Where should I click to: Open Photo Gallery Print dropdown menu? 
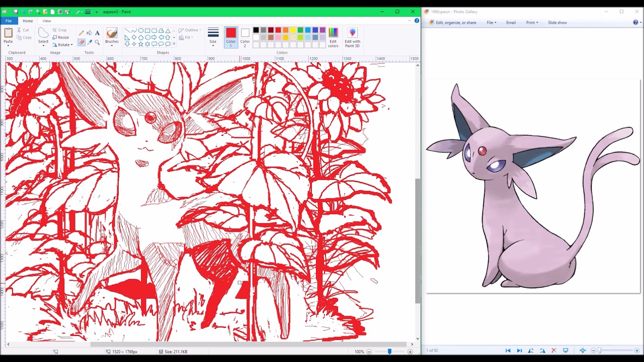[x=532, y=22]
